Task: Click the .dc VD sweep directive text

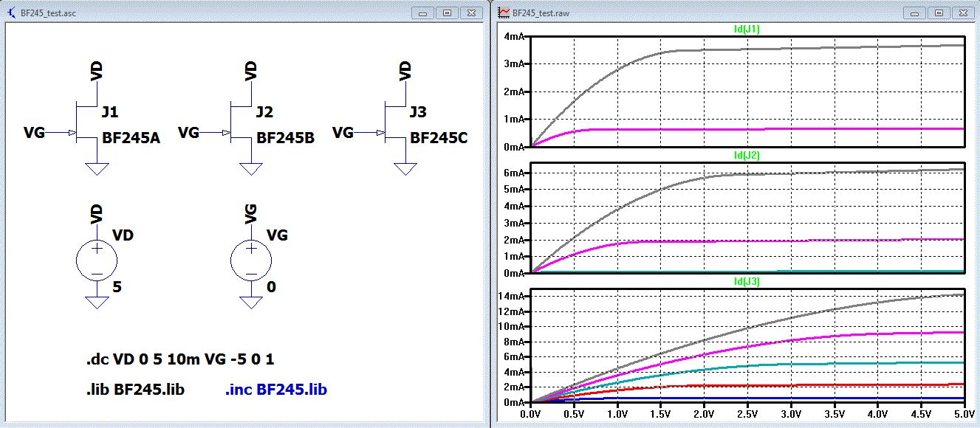Action: [x=181, y=361]
